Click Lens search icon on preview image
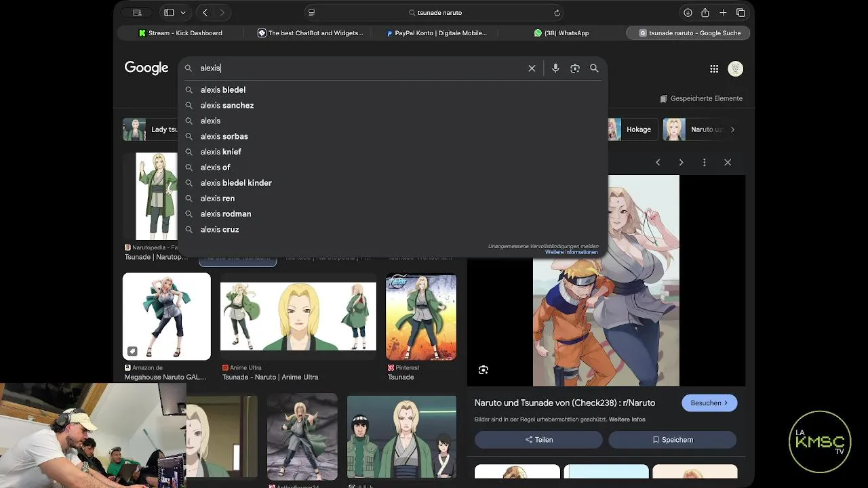The width and height of the screenshot is (868, 488). tap(483, 370)
